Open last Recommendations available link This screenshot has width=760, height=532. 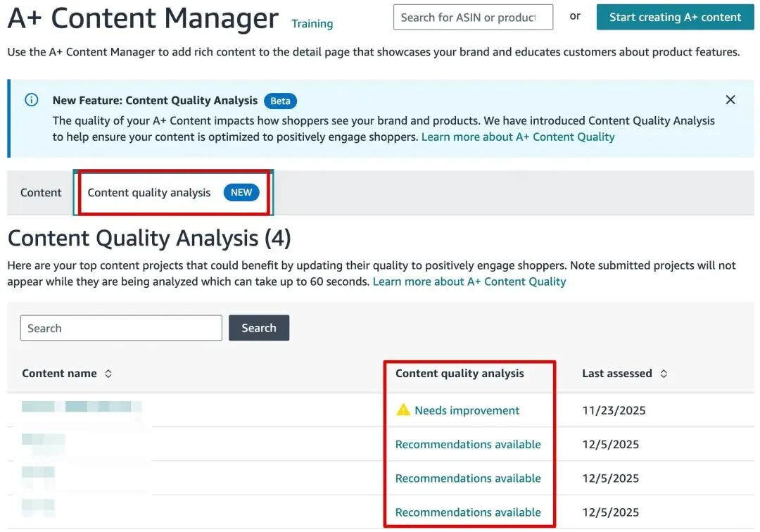point(468,512)
